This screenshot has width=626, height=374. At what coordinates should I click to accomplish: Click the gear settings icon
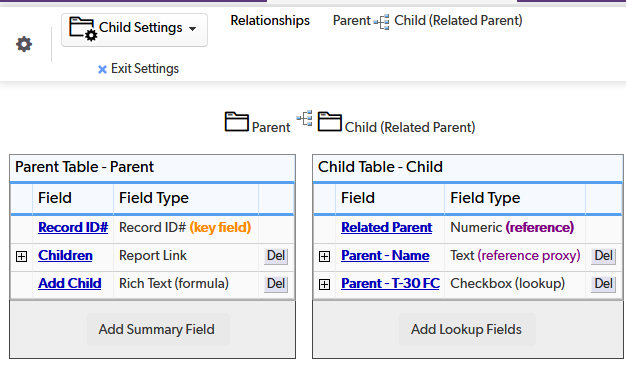[24, 44]
